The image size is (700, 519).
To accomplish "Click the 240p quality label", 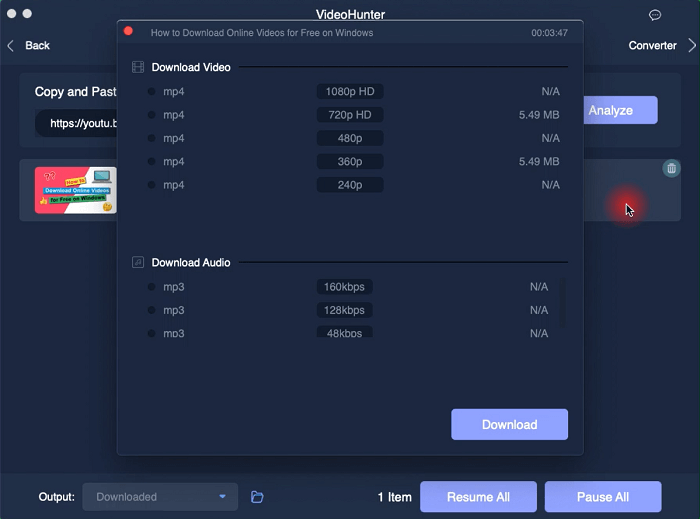I will point(350,185).
